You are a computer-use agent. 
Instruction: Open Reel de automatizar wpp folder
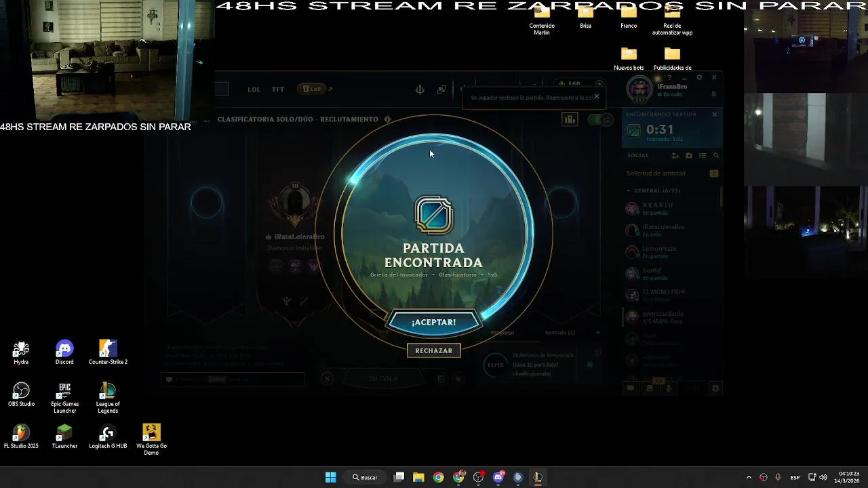[672, 20]
